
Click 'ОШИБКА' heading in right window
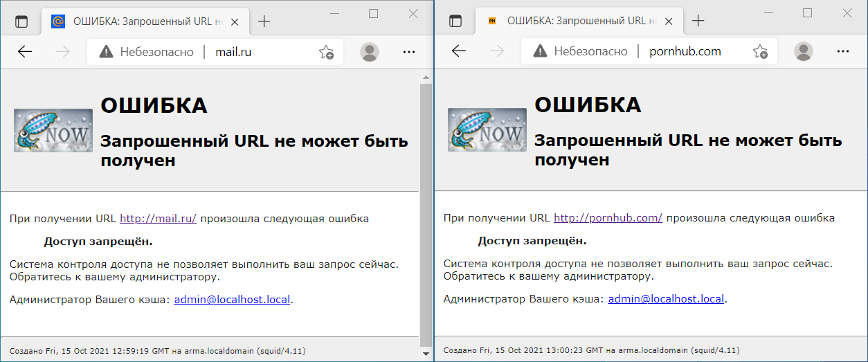pos(588,106)
